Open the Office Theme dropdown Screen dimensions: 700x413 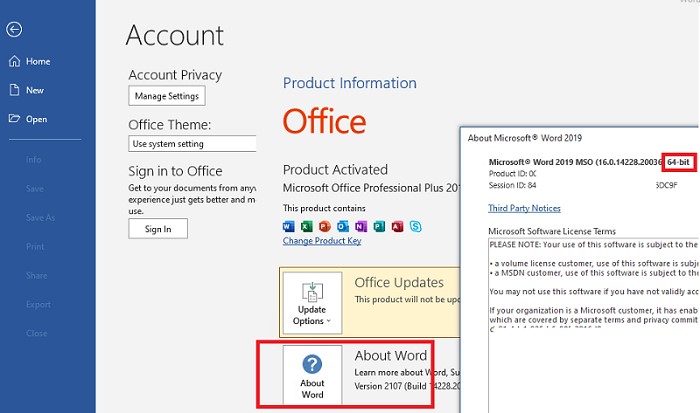[x=192, y=144]
